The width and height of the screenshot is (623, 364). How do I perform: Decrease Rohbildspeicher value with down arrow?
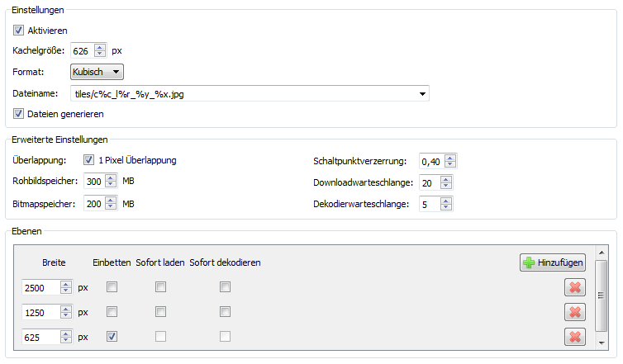(111, 185)
